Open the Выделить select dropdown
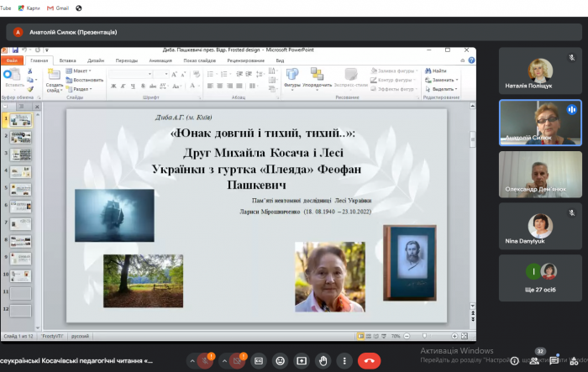The height and width of the screenshot is (372, 588). 441,89
